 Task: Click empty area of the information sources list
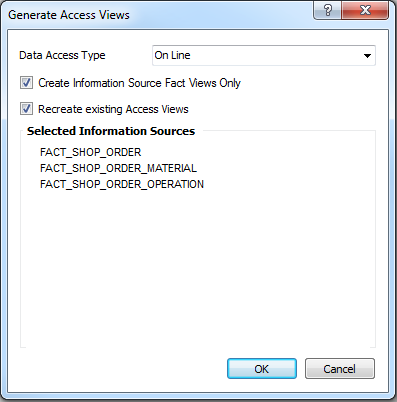coord(198,267)
